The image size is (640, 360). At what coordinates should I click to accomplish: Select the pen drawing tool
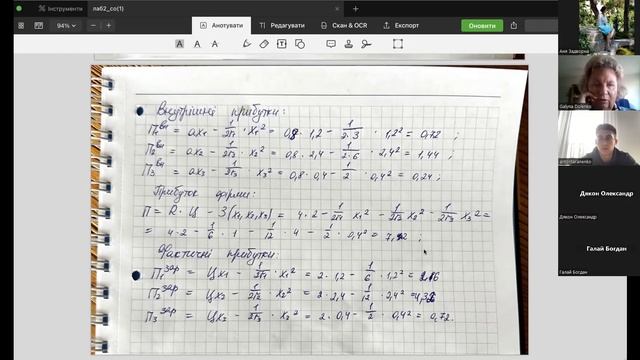[x=247, y=44]
